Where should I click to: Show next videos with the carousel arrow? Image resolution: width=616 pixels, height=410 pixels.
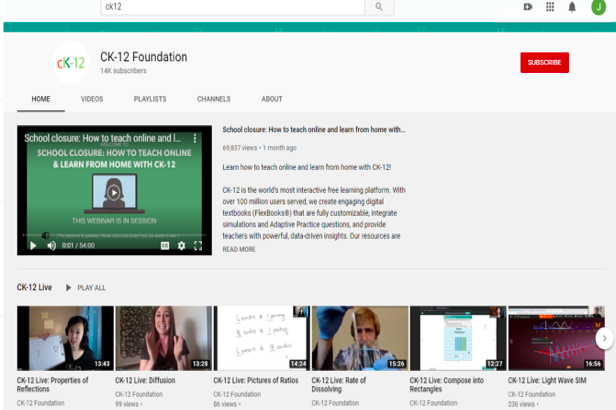coord(604,338)
